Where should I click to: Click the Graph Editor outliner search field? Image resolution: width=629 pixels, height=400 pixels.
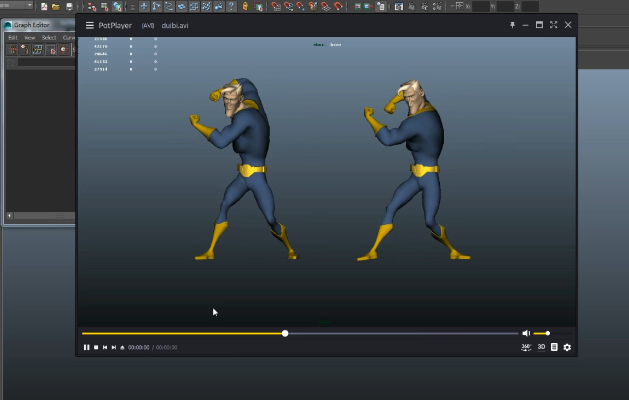pyautogui.click(x=46, y=63)
